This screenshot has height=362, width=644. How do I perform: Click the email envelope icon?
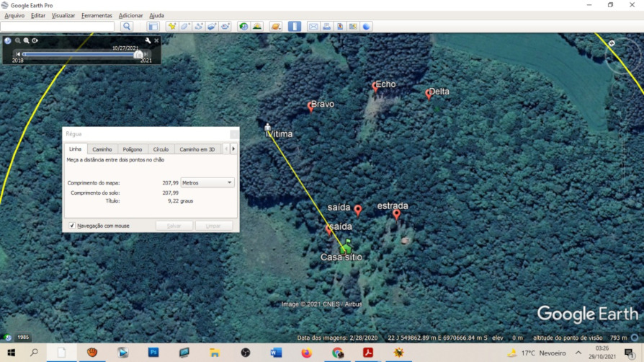pos(313,27)
